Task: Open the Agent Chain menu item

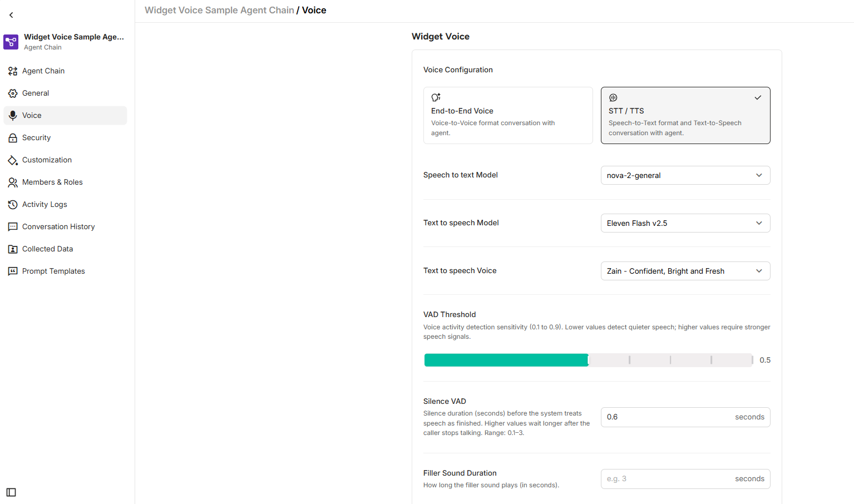Action: [65, 71]
